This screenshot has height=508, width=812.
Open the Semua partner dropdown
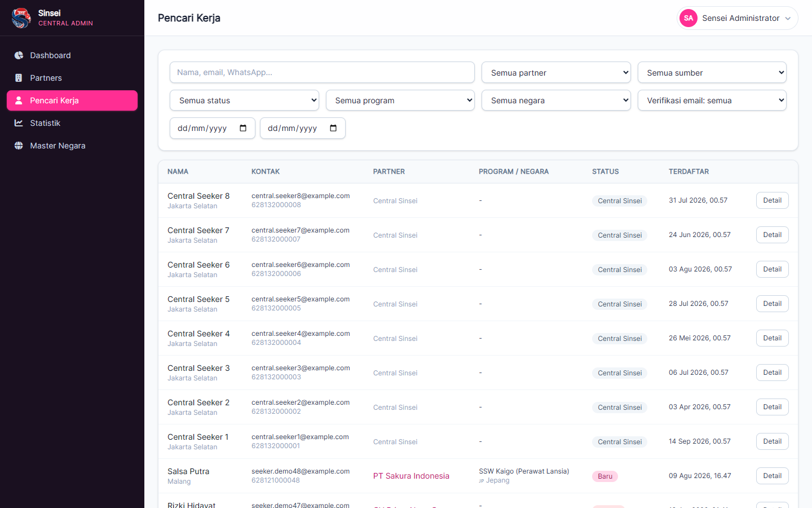(x=556, y=72)
